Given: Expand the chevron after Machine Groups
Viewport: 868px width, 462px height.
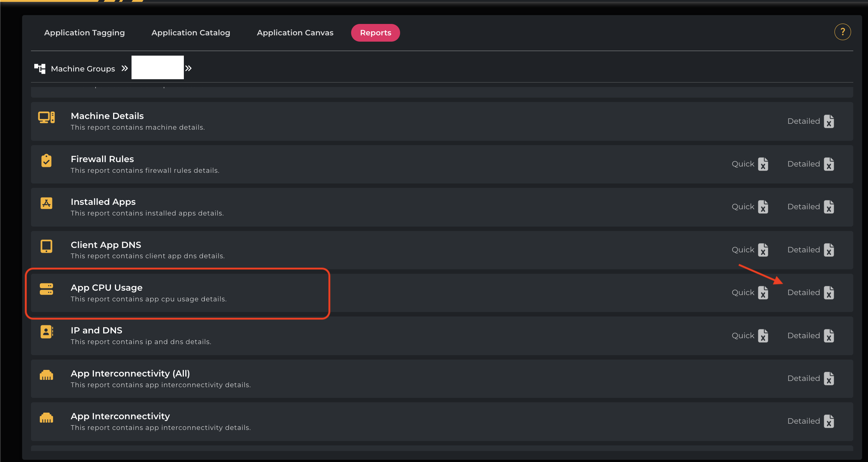Looking at the screenshot, I should point(125,69).
